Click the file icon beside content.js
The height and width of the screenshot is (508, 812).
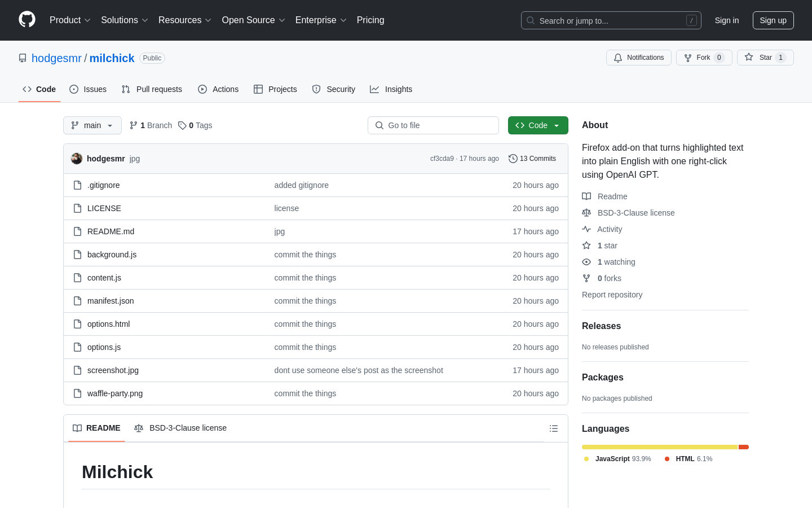[x=78, y=278]
